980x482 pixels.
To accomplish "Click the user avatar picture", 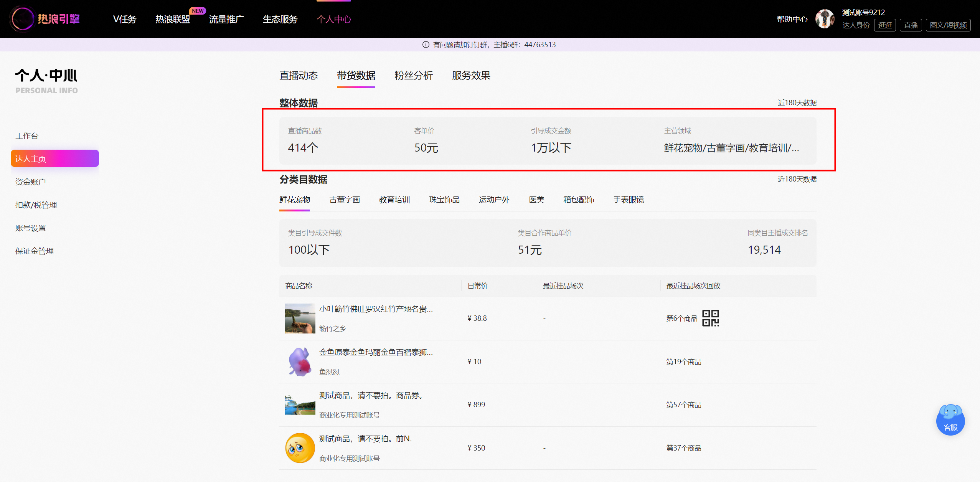I will (825, 19).
